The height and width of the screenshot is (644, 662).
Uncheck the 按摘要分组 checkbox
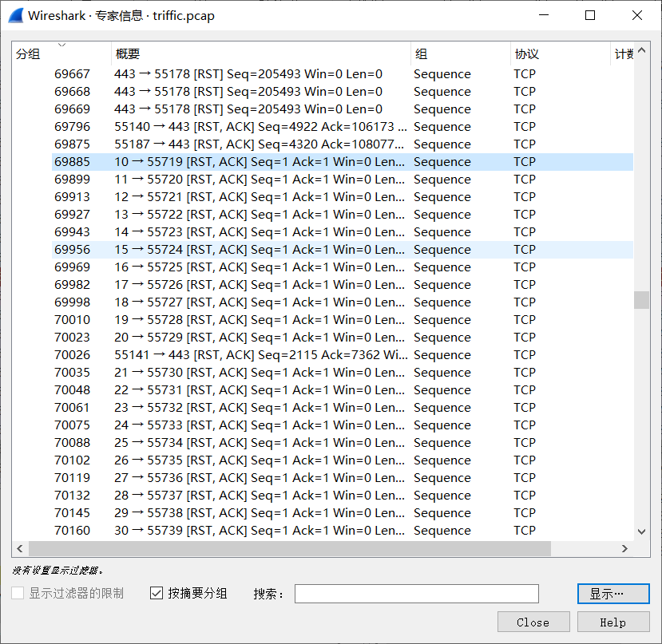[157, 593]
